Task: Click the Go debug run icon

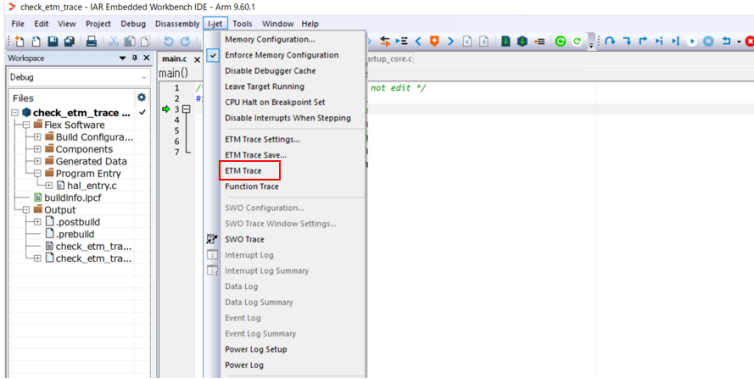Action: [x=691, y=41]
